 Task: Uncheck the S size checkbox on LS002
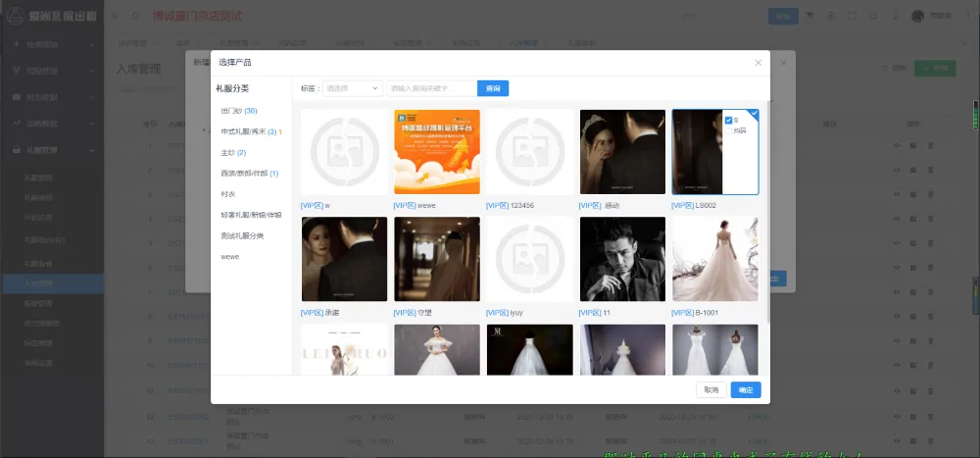tap(728, 120)
